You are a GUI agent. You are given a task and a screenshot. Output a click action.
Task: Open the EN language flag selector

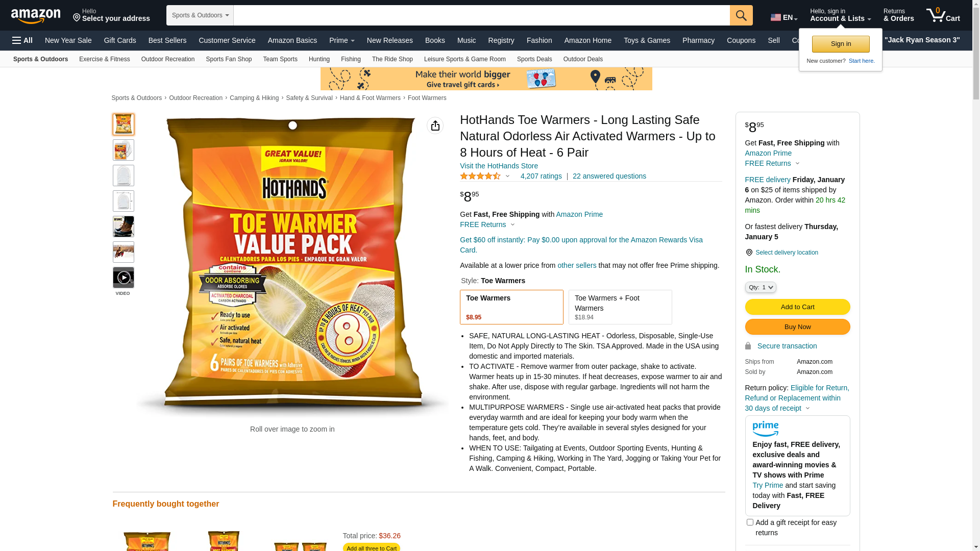[x=784, y=17]
